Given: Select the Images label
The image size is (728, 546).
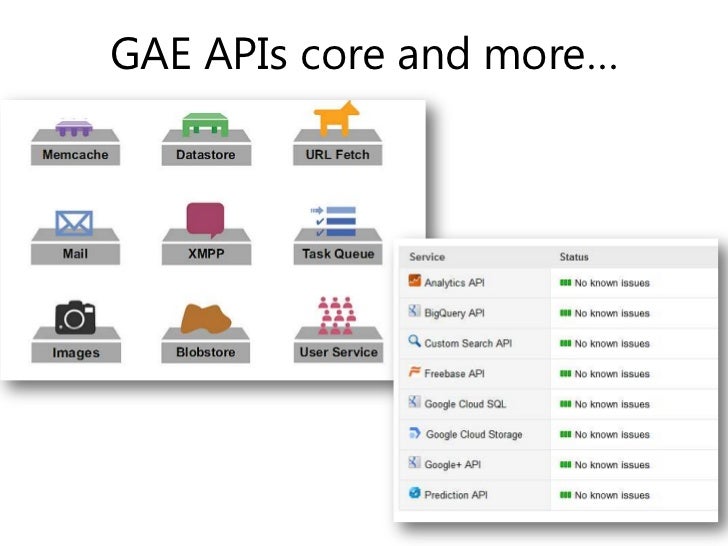Looking at the screenshot, I should (76, 353).
